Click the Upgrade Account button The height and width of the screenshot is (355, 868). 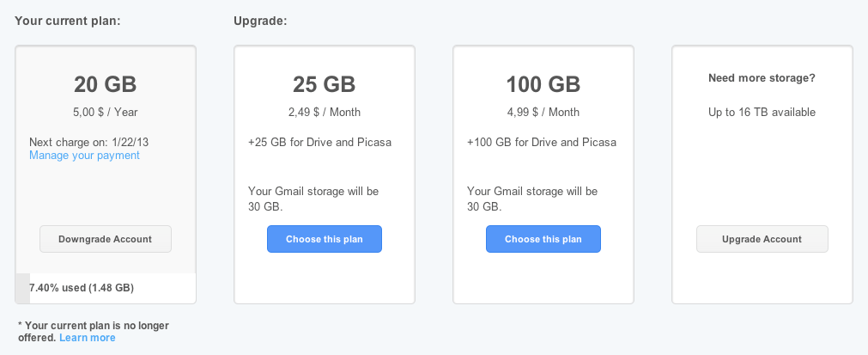click(x=762, y=239)
